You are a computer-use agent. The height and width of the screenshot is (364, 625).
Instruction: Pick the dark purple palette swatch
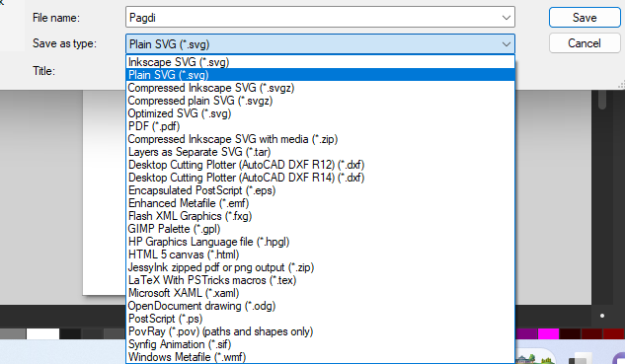coord(526,333)
